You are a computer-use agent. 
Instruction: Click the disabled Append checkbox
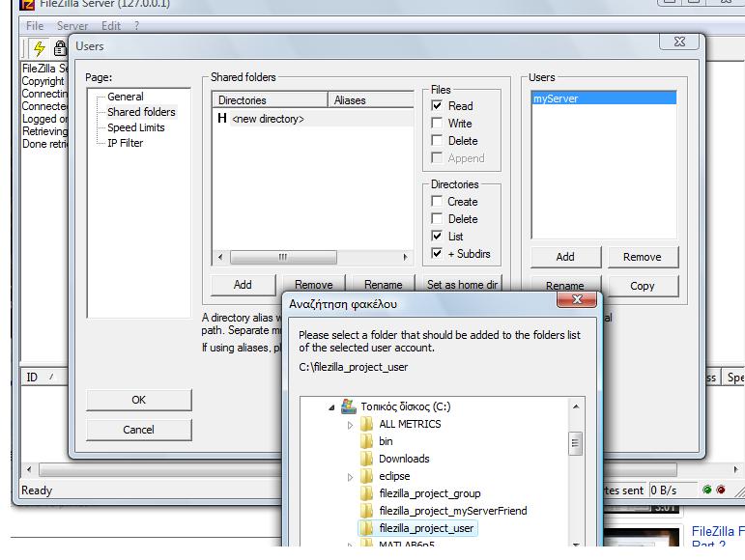pos(437,157)
